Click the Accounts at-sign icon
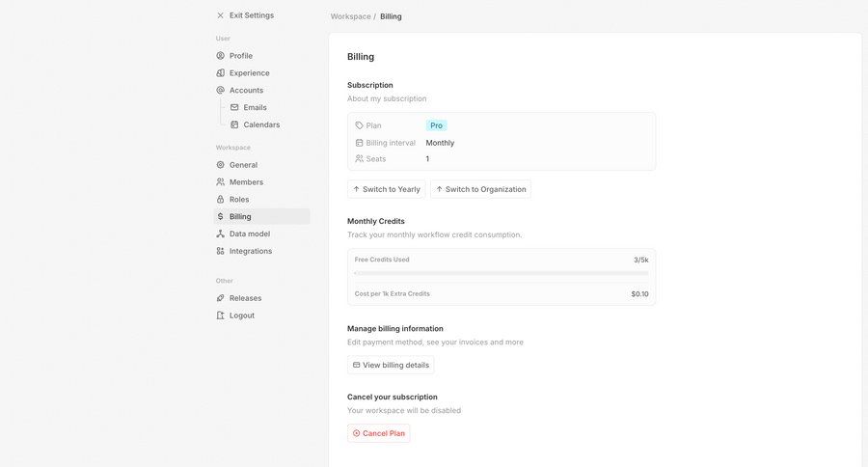This screenshot has width=868, height=467. (220, 90)
